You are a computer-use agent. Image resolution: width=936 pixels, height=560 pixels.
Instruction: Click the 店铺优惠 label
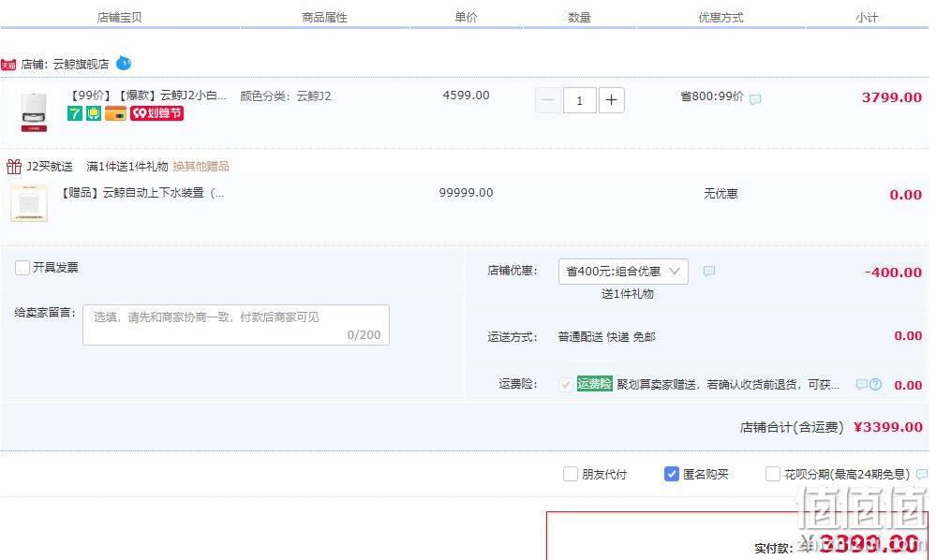coord(513,271)
